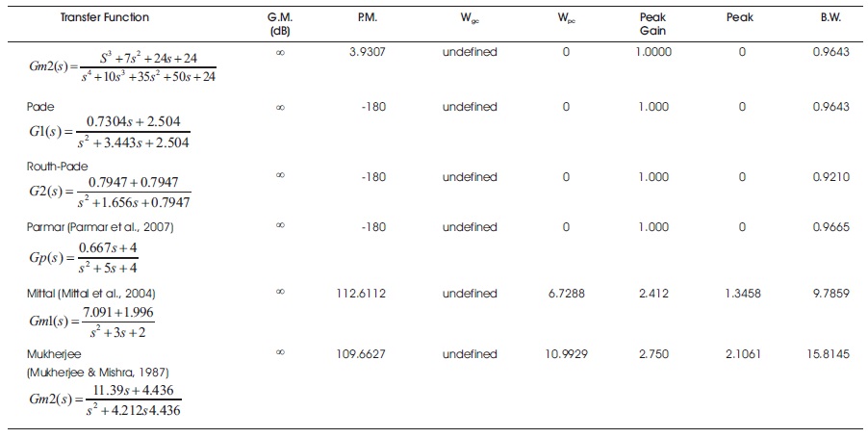Select the Peak Gain column header

[652, 24]
